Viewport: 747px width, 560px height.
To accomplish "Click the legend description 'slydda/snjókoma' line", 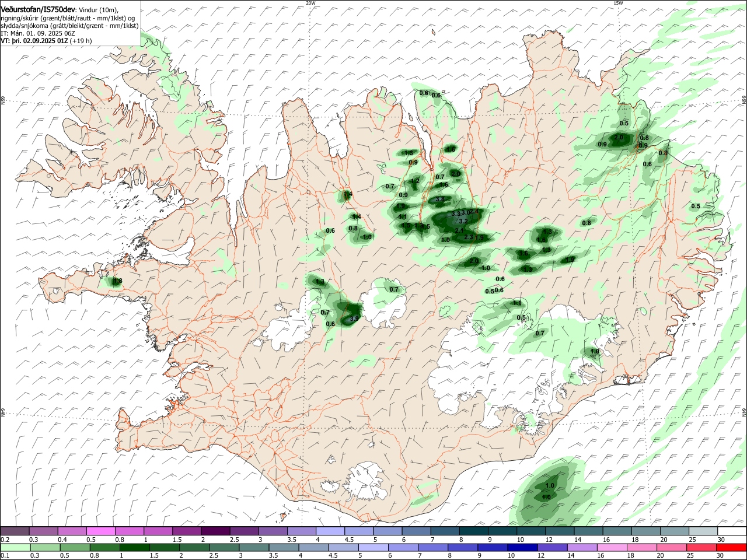I will click(69, 26).
